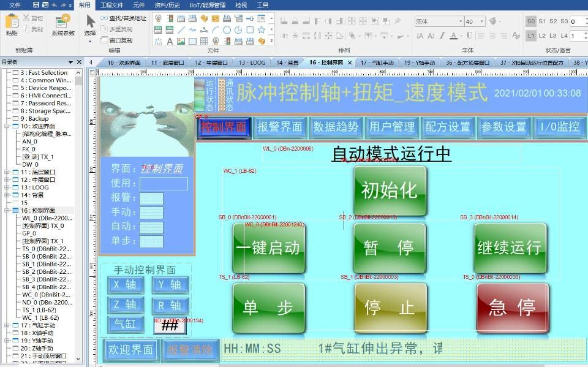
Task: Select tree item 9 : Backup
Action: click(x=34, y=118)
